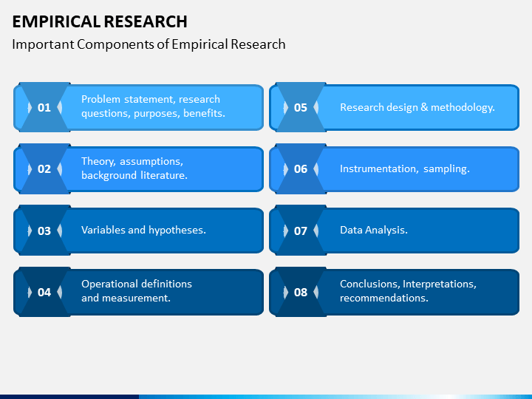Select 'Data Analysis.' text
The image size is (532, 399).
pyautogui.click(x=374, y=230)
